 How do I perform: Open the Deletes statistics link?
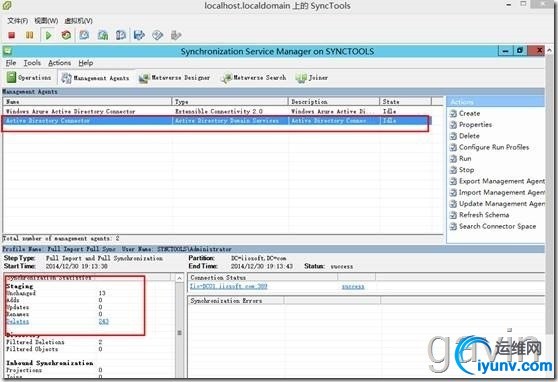[18, 321]
